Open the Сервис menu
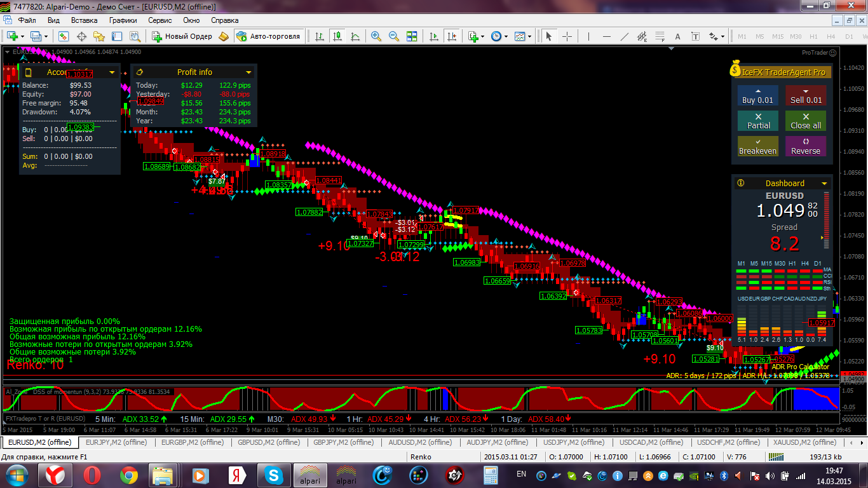The width and height of the screenshot is (868, 488). pos(160,20)
